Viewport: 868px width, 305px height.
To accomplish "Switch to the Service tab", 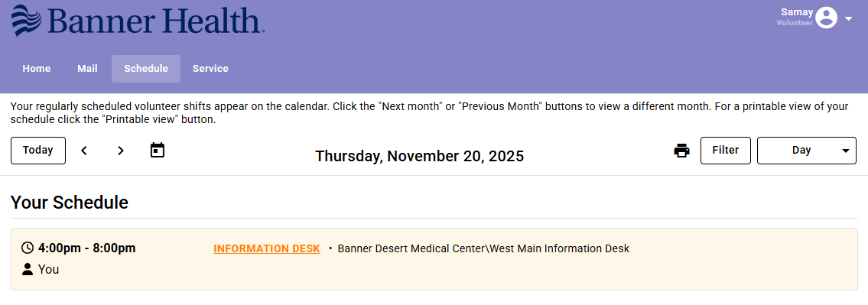I will coord(210,69).
